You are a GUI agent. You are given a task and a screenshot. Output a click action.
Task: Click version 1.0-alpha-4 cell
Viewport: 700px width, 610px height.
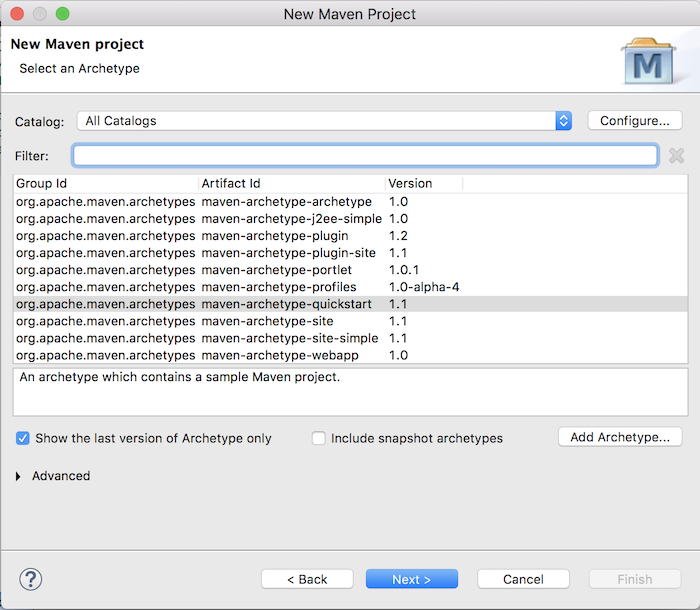click(x=424, y=287)
